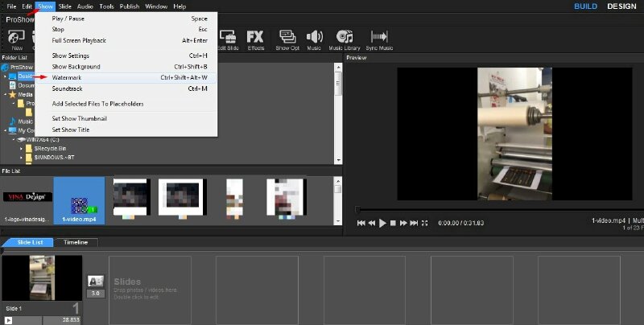The image size is (644, 325).
Task: Collapse the Media folder node
Action: tap(6, 94)
